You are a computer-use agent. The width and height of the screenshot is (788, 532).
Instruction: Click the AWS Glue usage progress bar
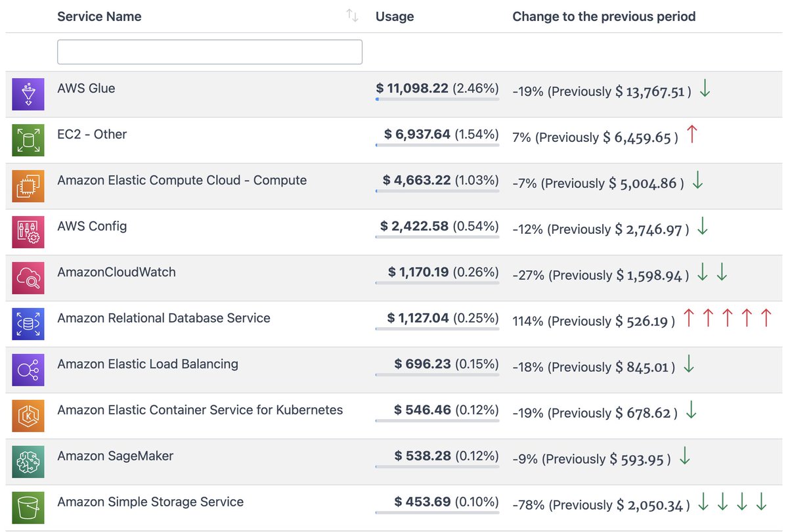pyautogui.click(x=437, y=99)
